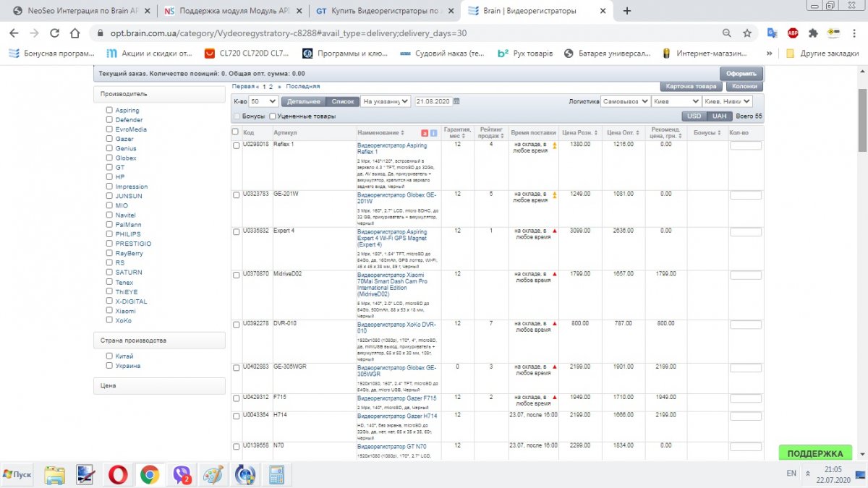This screenshot has width=868, height=488.
Task: Click the red availability triangle in Expert 4 row
Action: point(555,231)
